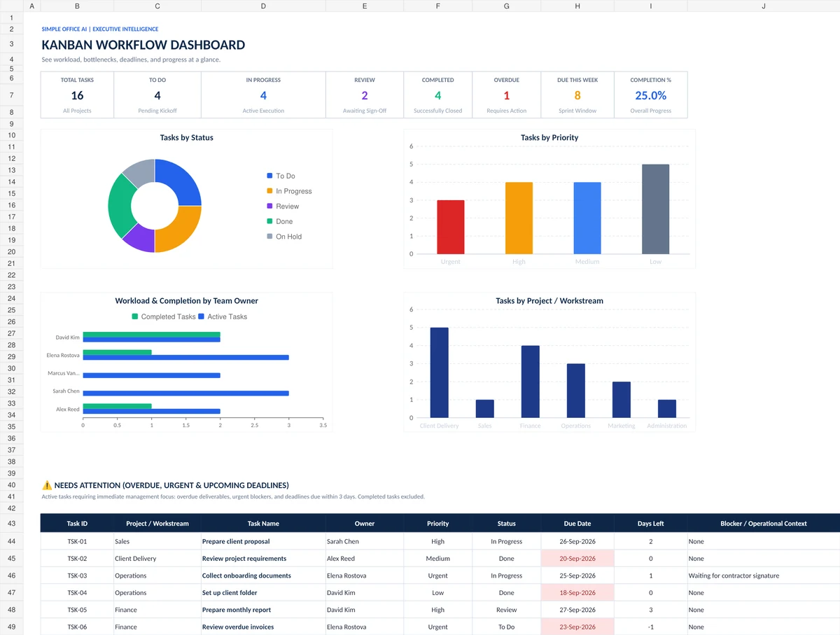The height and width of the screenshot is (635, 840).
Task: Click the Active Tasks legend swatch
Action: 202,316
